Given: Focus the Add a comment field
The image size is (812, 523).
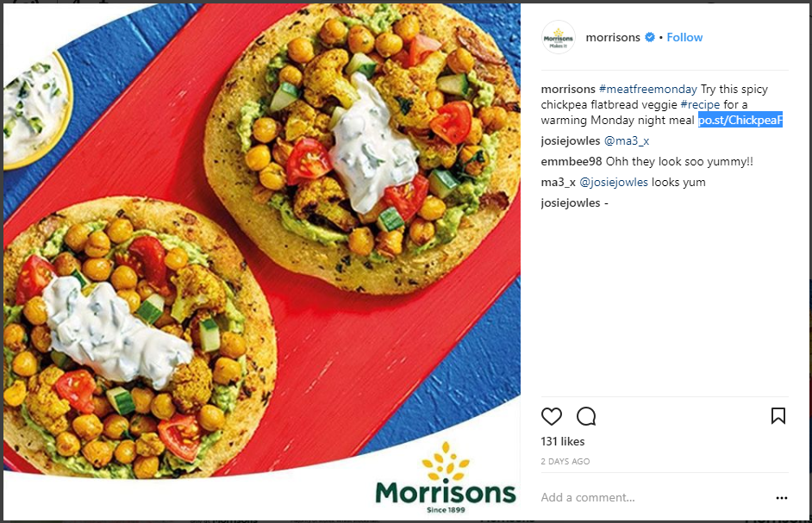Looking at the screenshot, I should point(655,498).
